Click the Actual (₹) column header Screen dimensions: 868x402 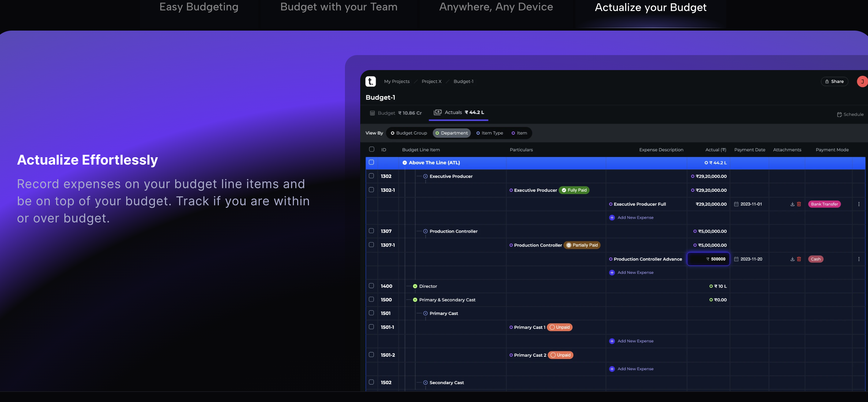point(715,150)
